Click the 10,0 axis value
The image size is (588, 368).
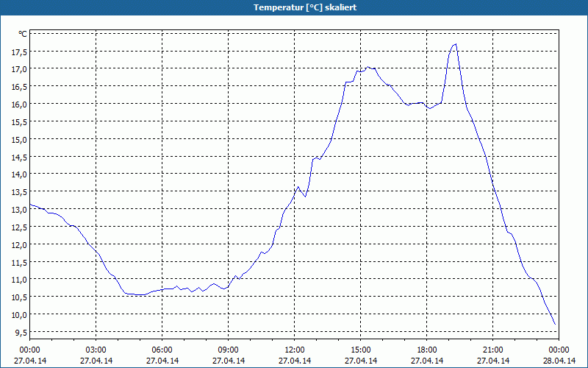click(x=20, y=315)
